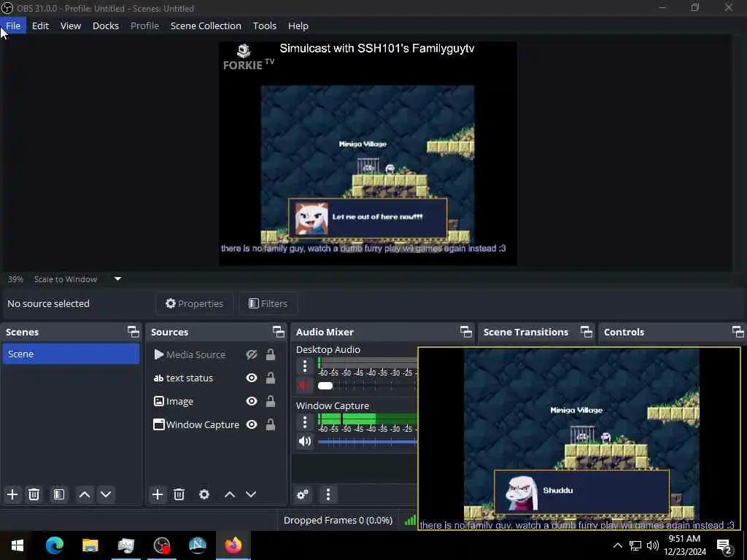The width and height of the screenshot is (747, 560).
Task: Open the Docks menu
Action: click(x=106, y=26)
